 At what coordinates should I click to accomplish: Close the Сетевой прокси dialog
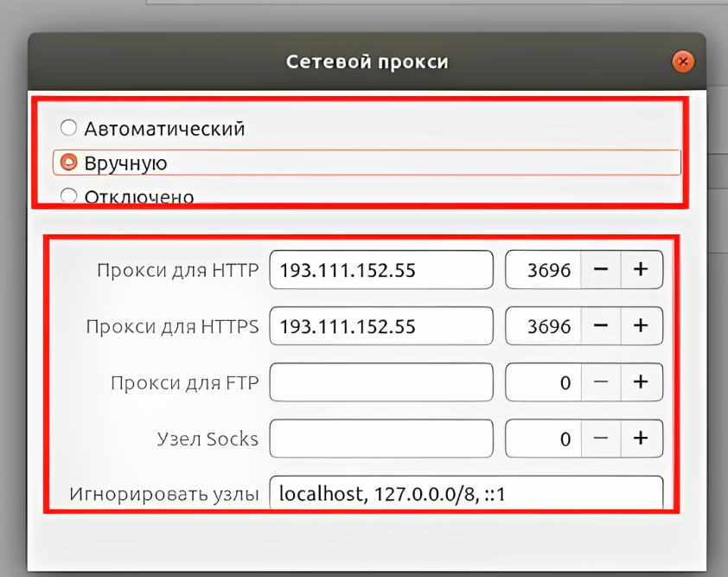click(683, 61)
